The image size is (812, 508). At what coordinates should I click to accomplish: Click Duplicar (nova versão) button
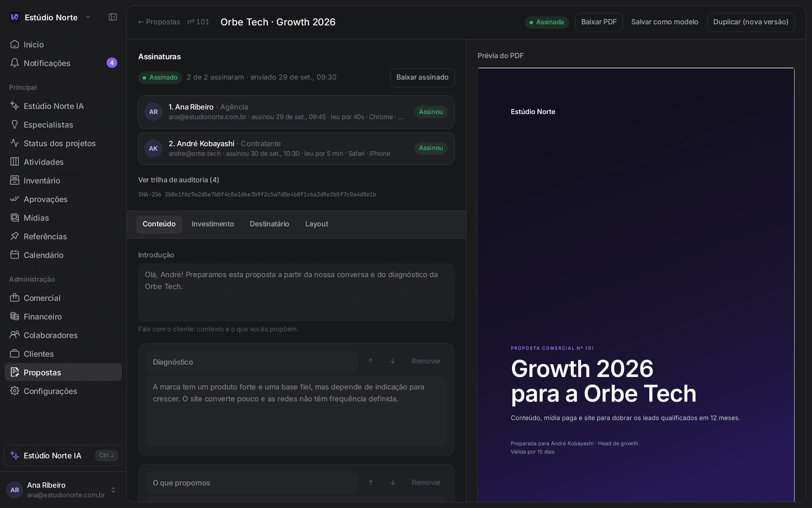(x=751, y=22)
